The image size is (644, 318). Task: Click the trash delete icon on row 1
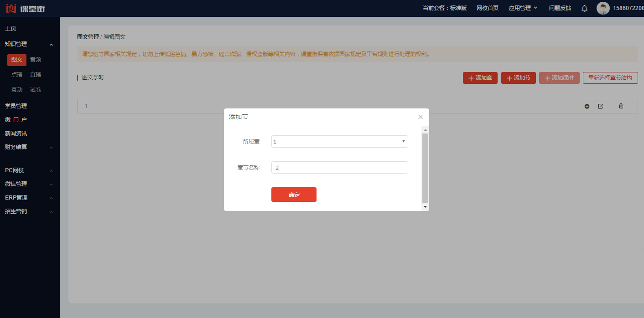pos(621,106)
